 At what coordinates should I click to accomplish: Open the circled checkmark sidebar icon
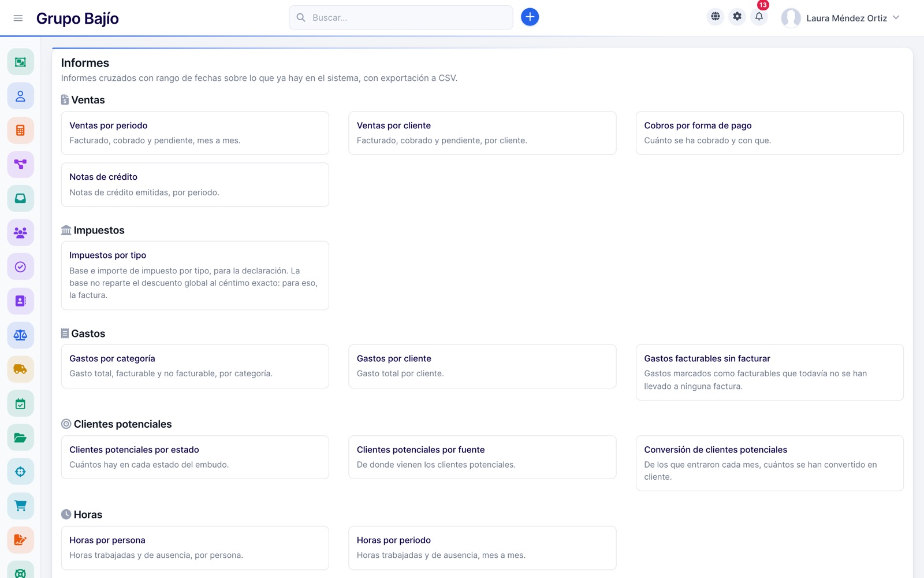20,266
